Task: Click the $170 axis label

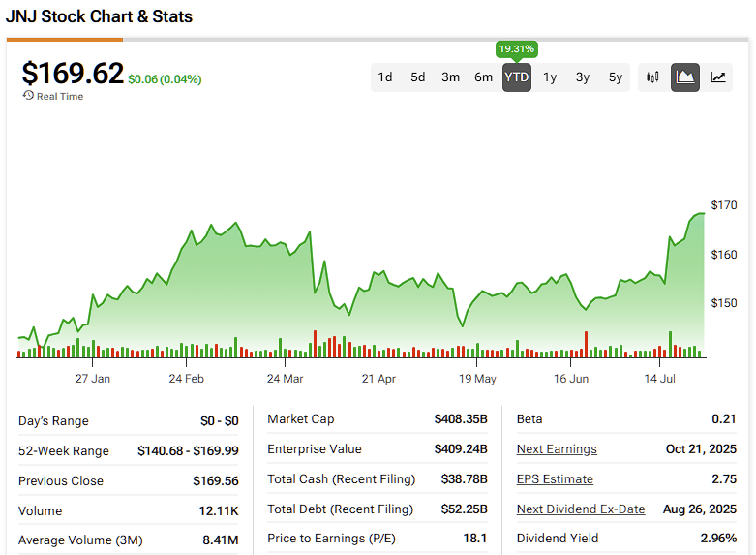Action: point(724,205)
